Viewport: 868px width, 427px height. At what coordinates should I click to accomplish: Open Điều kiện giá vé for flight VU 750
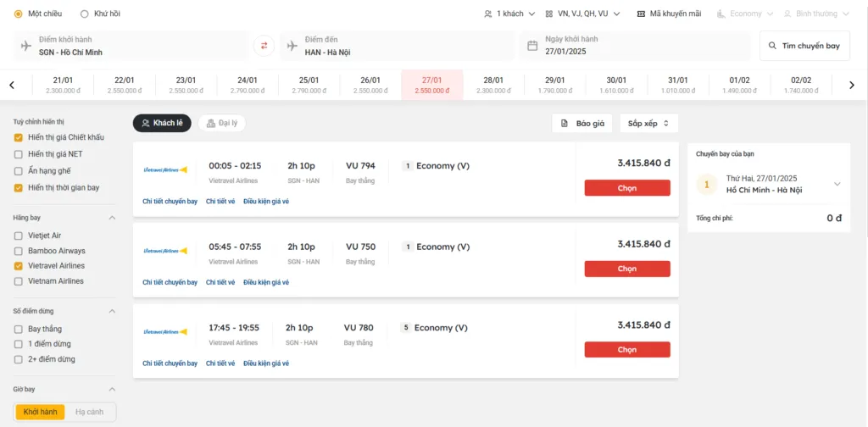(x=266, y=282)
